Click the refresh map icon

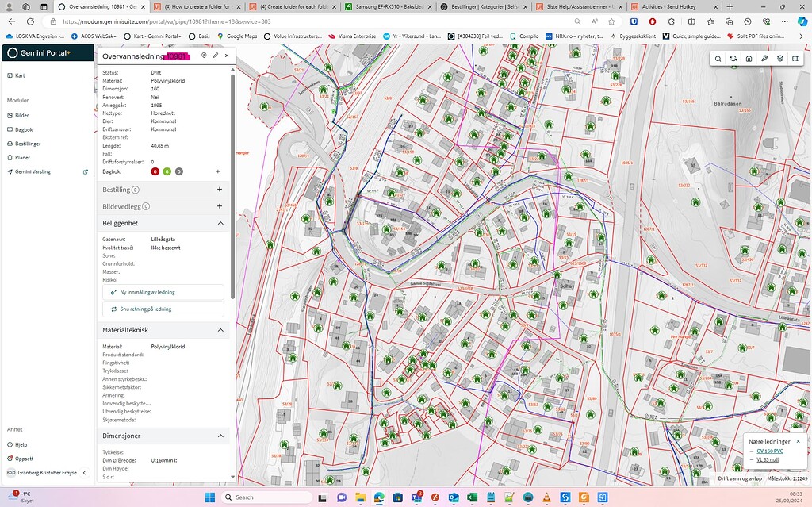733,59
